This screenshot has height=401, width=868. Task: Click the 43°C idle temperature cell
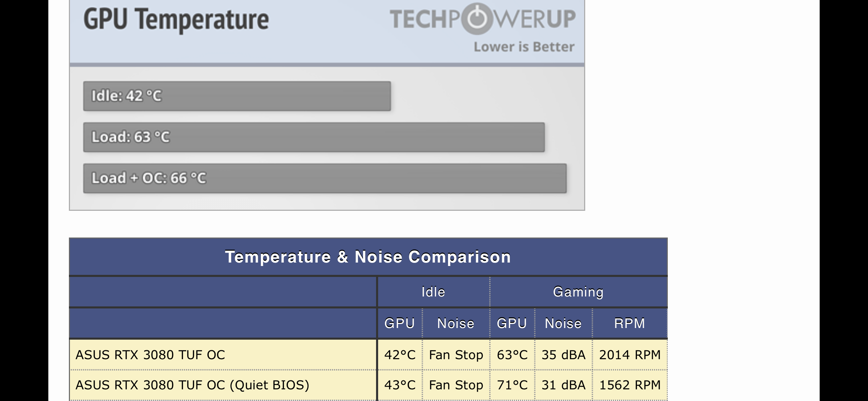400,385
